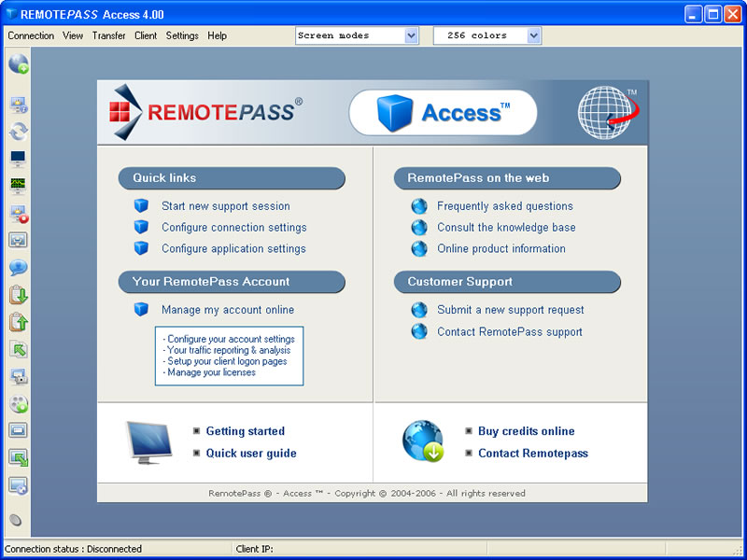Click the wireframe globe logo in the banner
The height and width of the screenshot is (560, 747).
(609, 112)
